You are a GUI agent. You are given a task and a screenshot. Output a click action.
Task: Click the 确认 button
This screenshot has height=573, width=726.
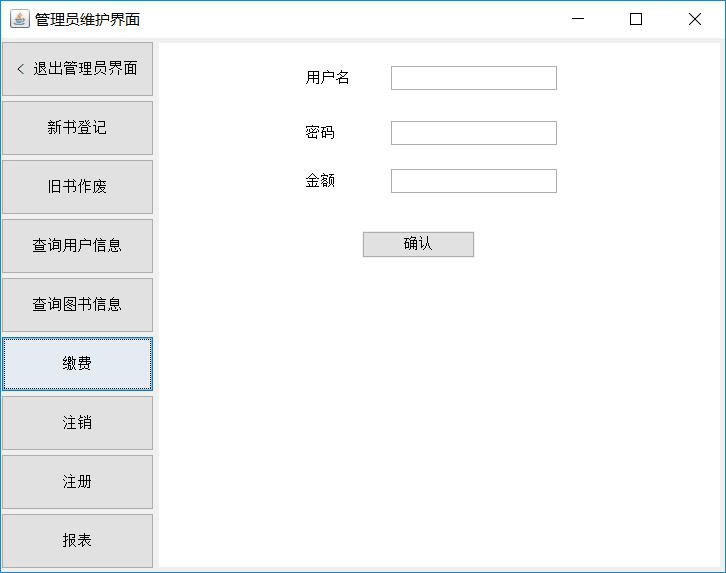[x=418, y=244]
